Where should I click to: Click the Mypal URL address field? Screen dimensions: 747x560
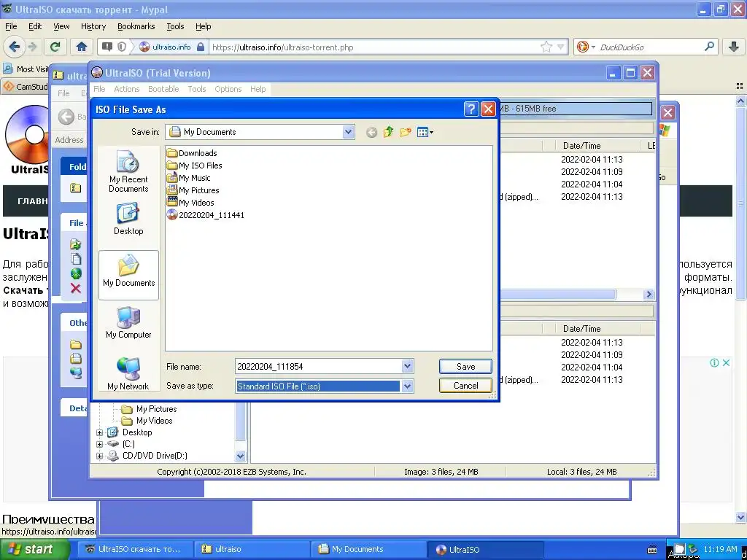(x=374, y=47)
